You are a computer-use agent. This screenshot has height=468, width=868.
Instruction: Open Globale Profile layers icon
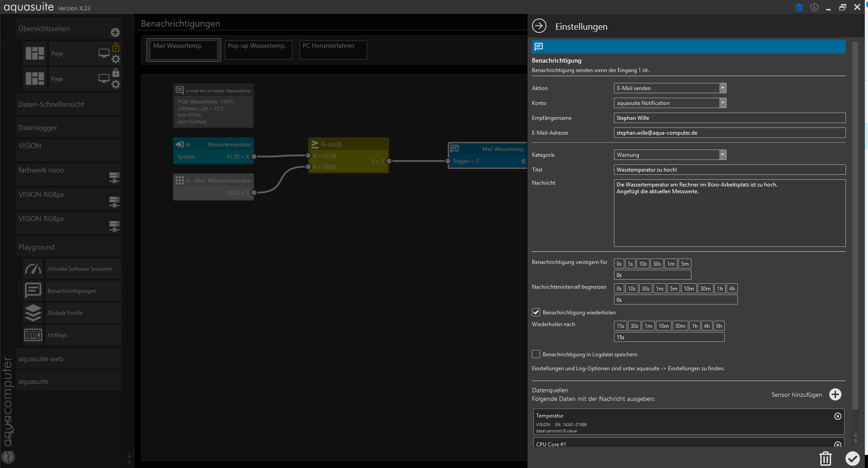[x=33, y=313]
